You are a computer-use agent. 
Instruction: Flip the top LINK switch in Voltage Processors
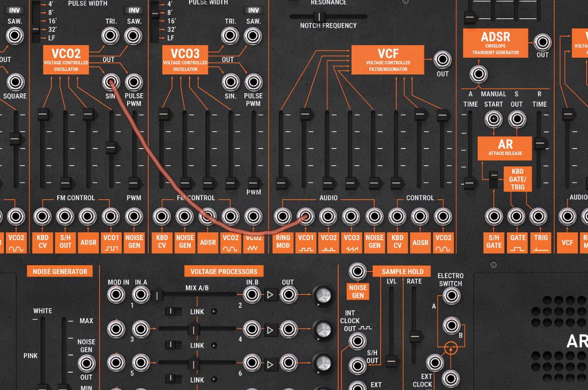173,311
